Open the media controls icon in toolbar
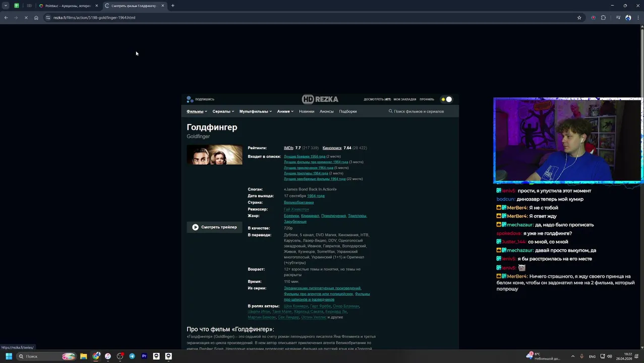Screen dimensions: 644x363 point(618,18)
